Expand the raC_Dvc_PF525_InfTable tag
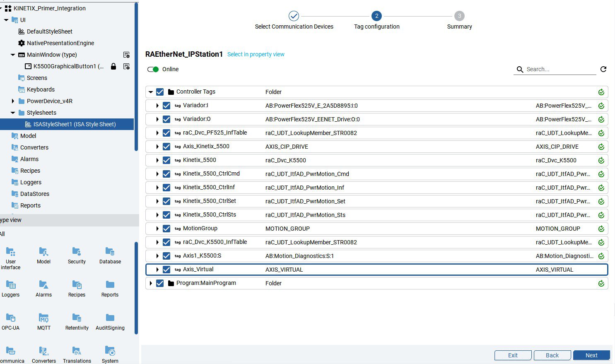The height and width of the screenshot is (364, 615). pyautogui.click(x=157, y=133)
